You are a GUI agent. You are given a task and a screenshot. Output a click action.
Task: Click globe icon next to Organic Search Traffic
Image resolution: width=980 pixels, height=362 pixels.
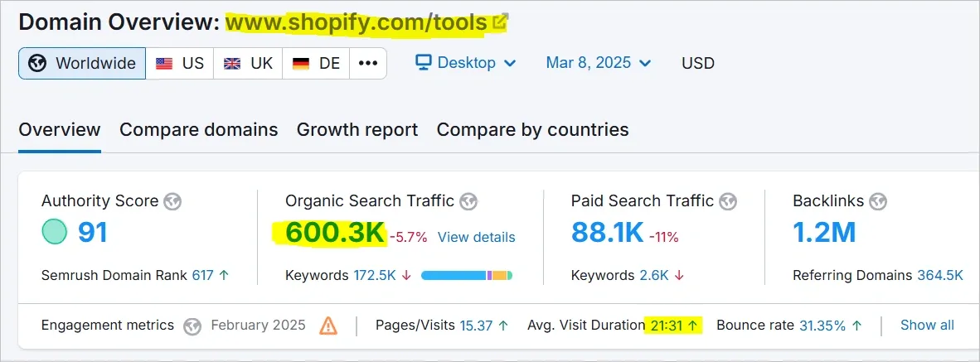(x=468, y=201)
